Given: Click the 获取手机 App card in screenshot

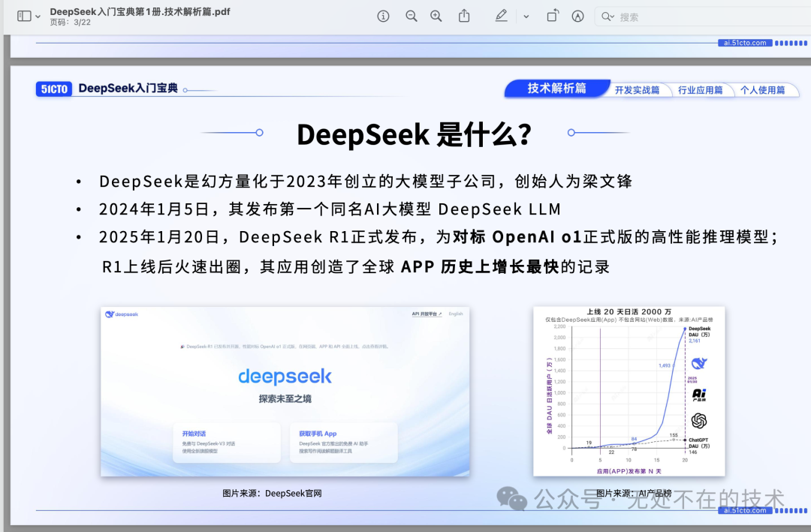Looking at the screenshot, I should click(x=343, y=442).
